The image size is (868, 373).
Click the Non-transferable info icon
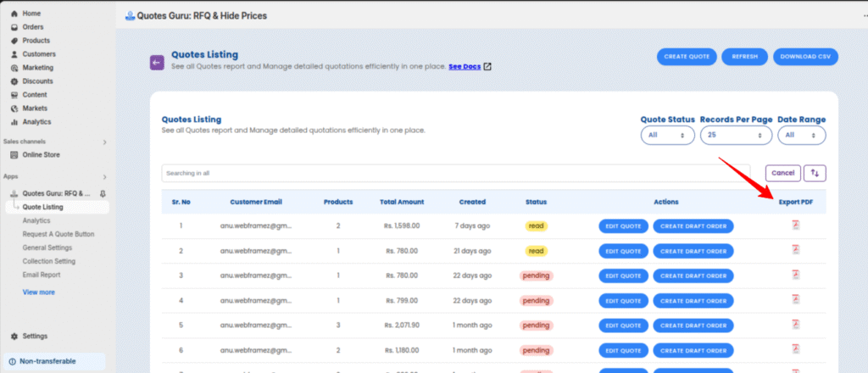click(13, 361)
